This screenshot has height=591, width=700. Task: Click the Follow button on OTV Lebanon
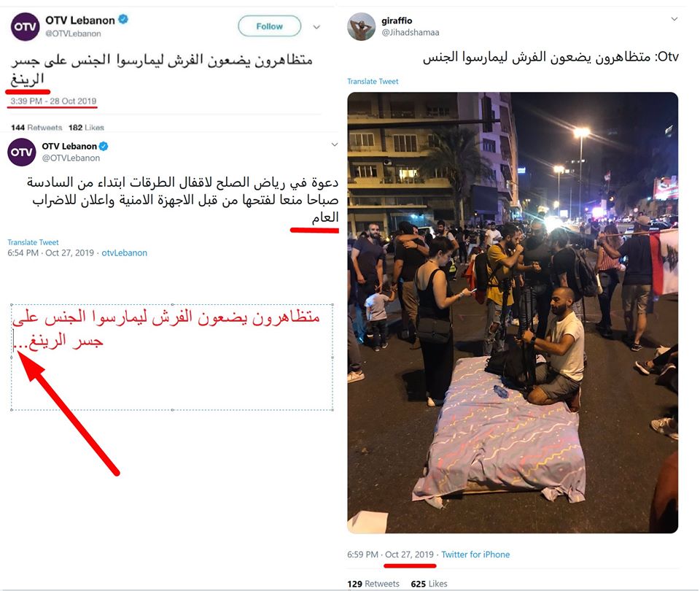pyautogui.click(x=269, y=26)
